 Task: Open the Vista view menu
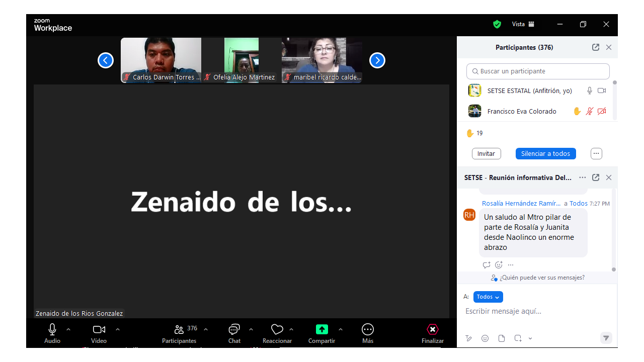tap(523, 24)
